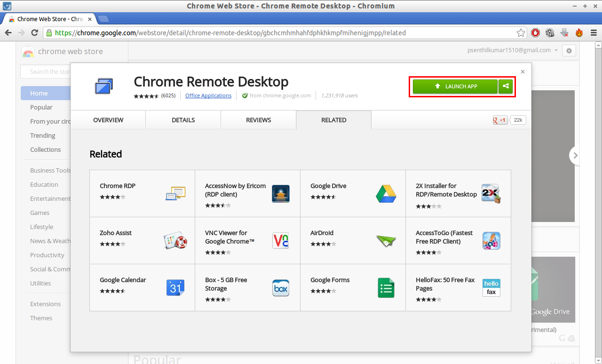Open the AirDroid paper plane icon
The height and width of the screenshot is (364, 602).
click(386, 241)
